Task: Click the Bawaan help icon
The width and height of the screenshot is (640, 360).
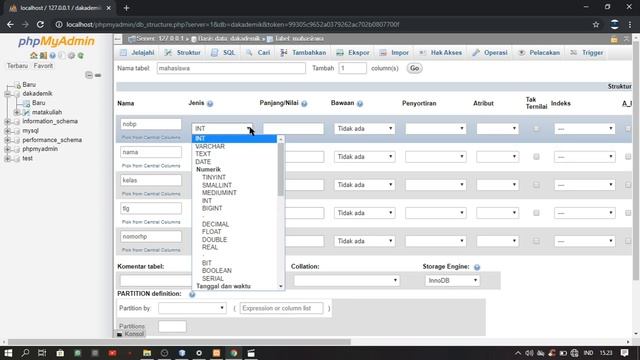Action: (x=360, y=104)
